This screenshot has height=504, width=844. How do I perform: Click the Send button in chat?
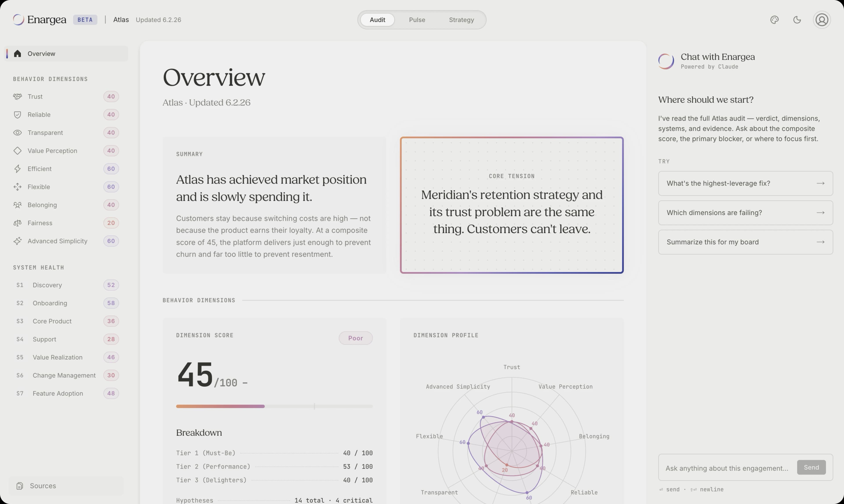point(811,467)
